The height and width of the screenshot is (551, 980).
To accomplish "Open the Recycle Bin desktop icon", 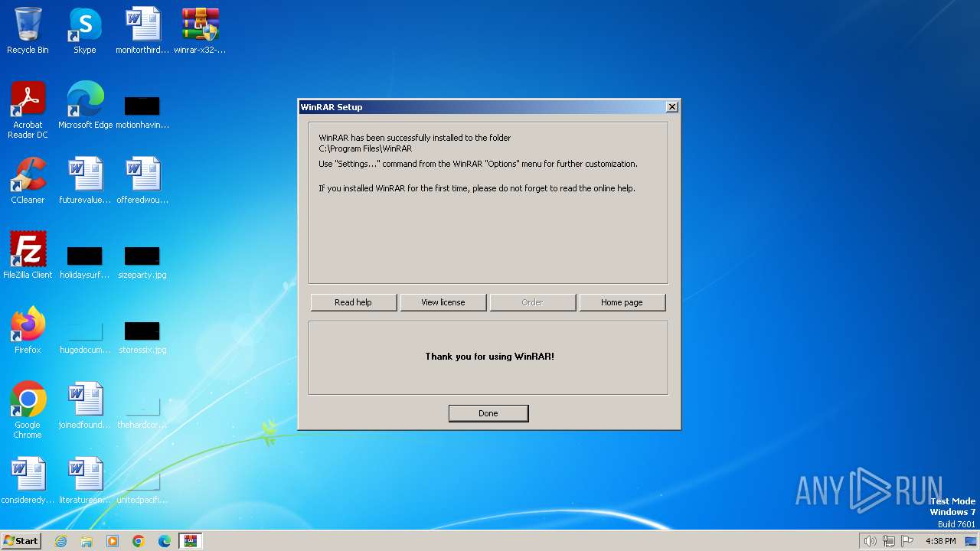I will coord(28,31).
